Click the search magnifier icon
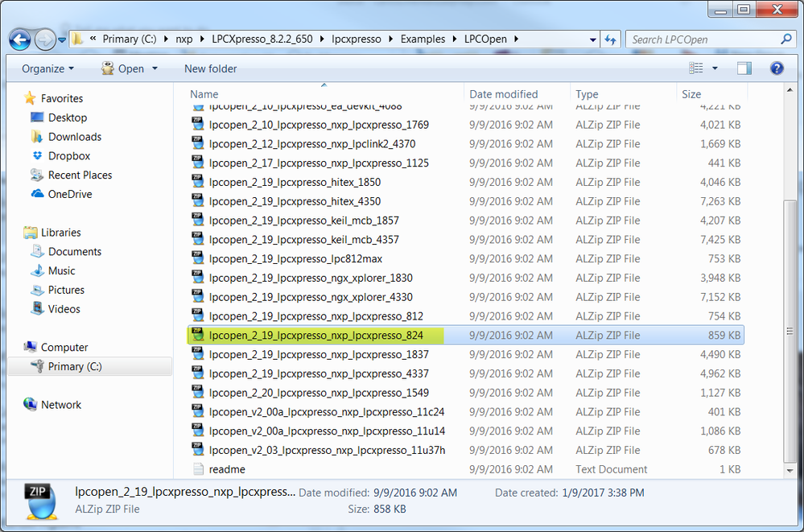804x532 pixels. [785, 39]
